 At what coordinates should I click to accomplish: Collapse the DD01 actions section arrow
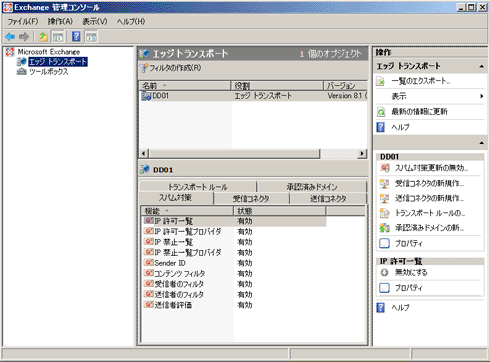(x=482, y=143)
